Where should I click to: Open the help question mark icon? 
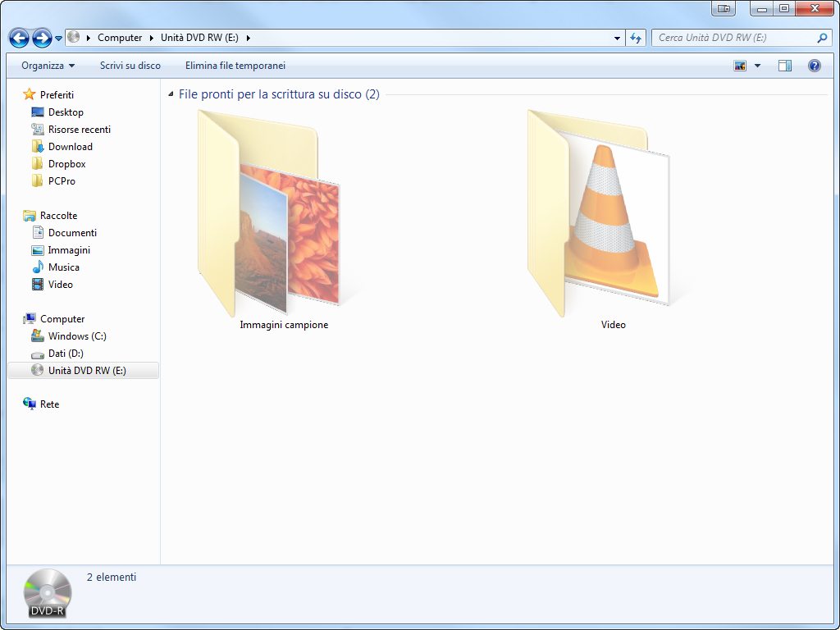point(814,66)
